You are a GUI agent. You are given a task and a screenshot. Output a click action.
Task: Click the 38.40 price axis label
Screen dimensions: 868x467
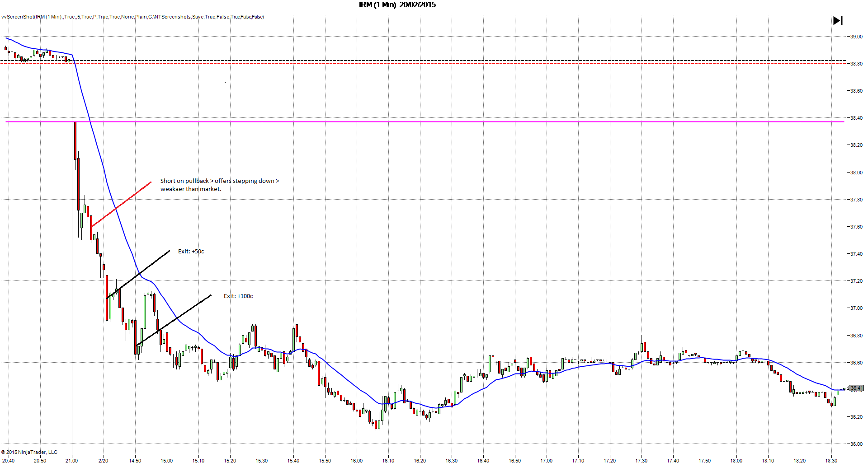coord(856,118)
